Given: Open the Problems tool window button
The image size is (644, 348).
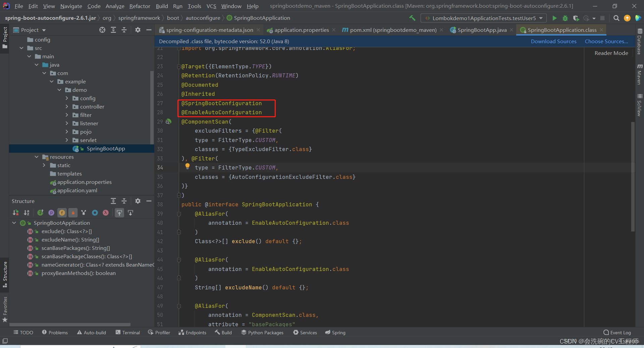Looking at the screenshot, I should (x=55, y=333).
